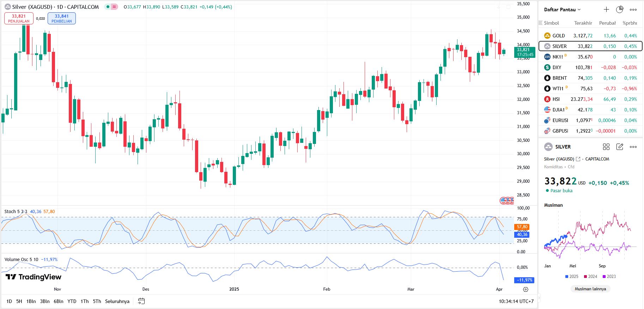Open the note edit icon for SILVER

(620, 147)
